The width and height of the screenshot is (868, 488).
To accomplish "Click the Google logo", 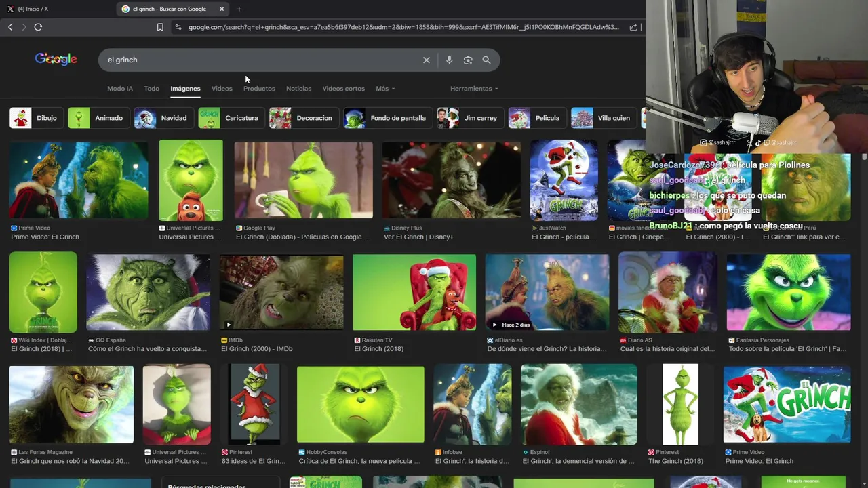I will (x=56, y=59).
